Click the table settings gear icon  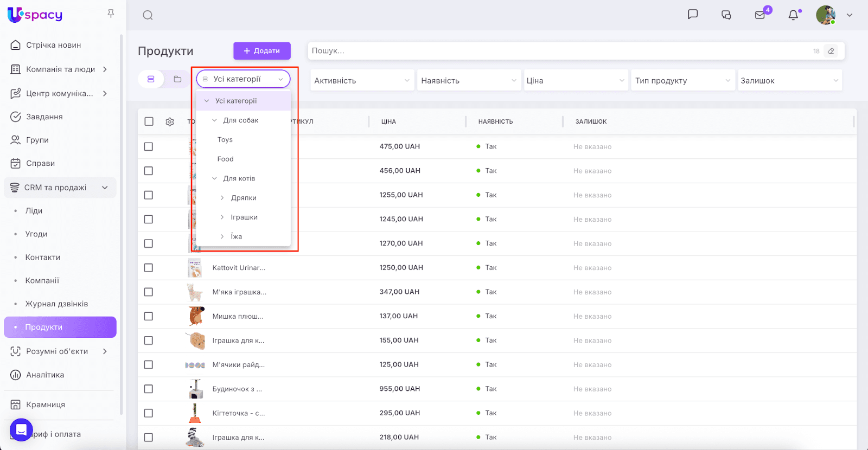point(170,122)
